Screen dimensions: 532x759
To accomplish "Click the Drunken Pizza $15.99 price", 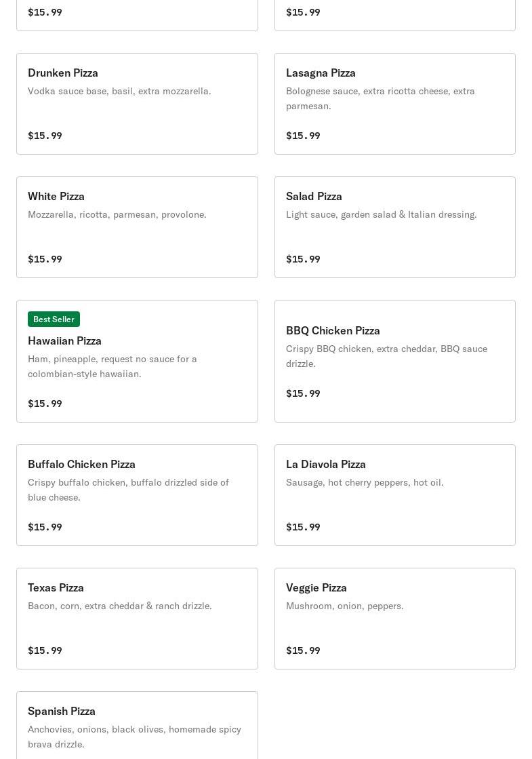I will pos(45,136).
